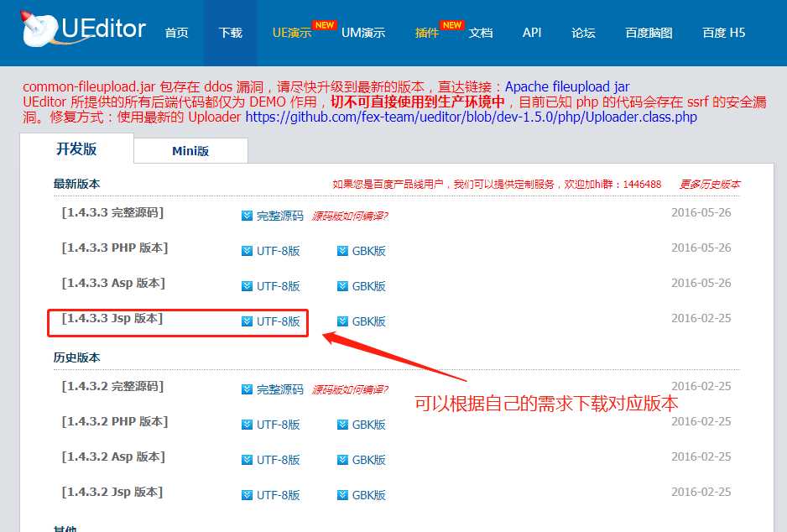Open the UE演示 navigation item
787x532 pixels.
[292, 33]
